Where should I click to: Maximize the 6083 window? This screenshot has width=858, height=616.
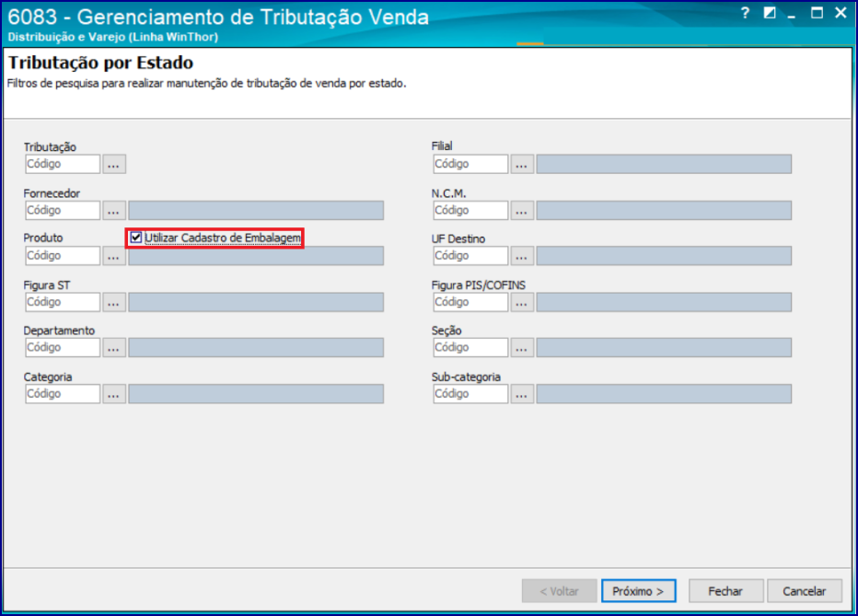click(x=817, y=13)
